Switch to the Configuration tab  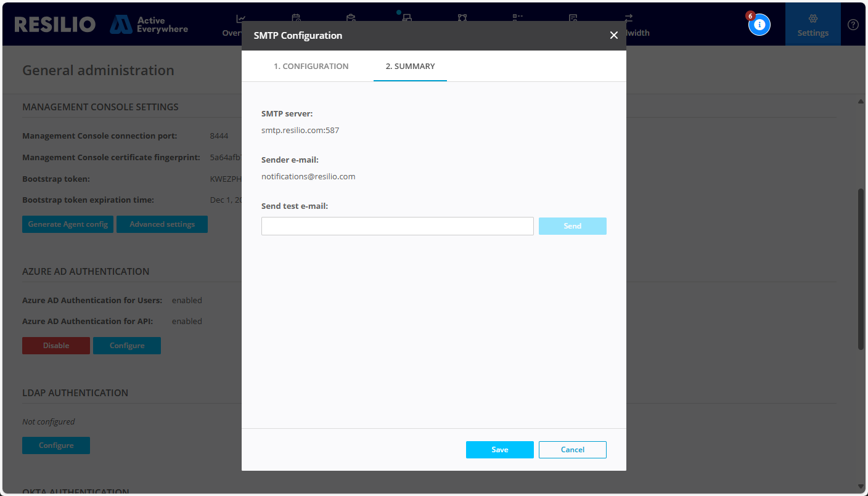click(311, 66)
